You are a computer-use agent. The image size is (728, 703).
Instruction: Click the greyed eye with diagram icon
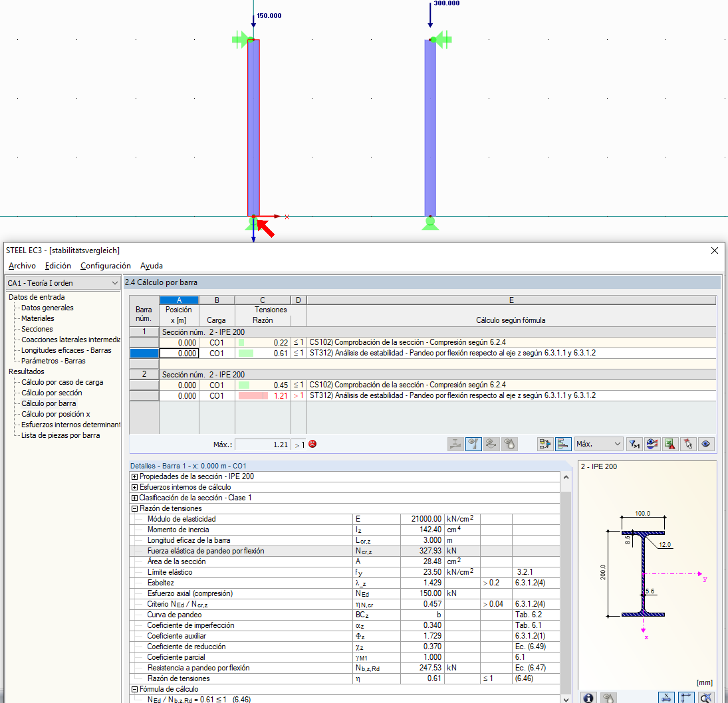(491, 444)
